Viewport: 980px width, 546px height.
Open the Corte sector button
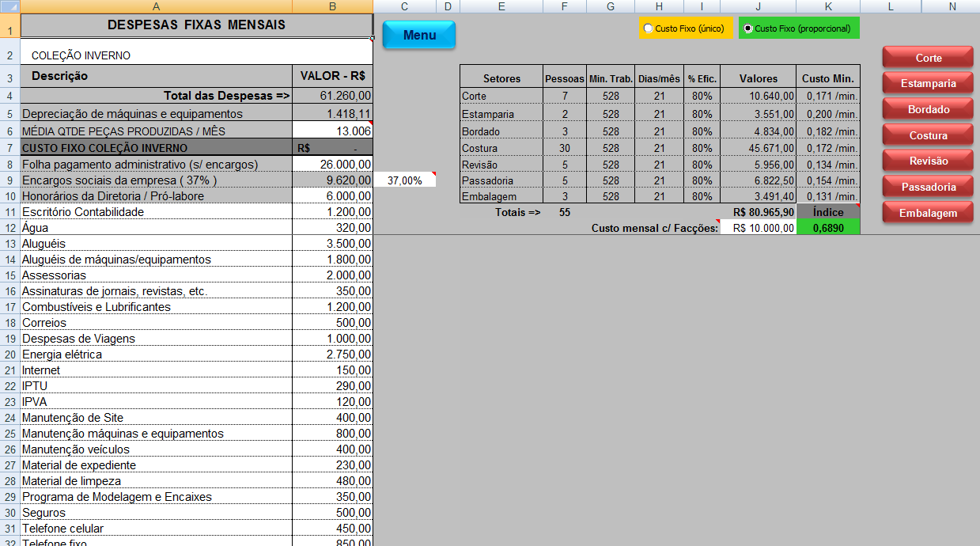(x=928, y=58)
